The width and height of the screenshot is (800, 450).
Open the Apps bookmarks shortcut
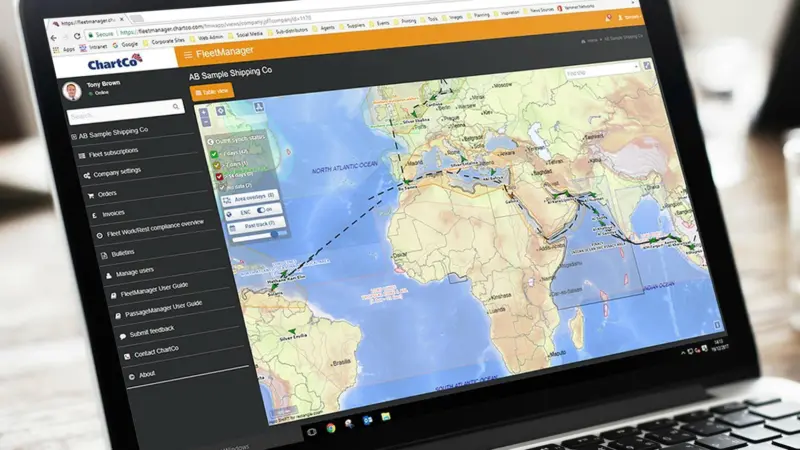point(64,49)
